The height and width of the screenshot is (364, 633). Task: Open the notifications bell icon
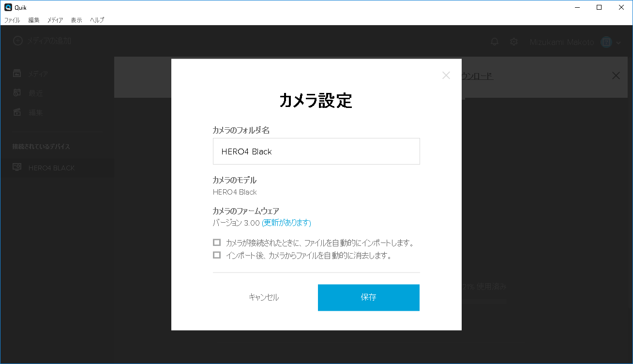[x=495, y=42]
